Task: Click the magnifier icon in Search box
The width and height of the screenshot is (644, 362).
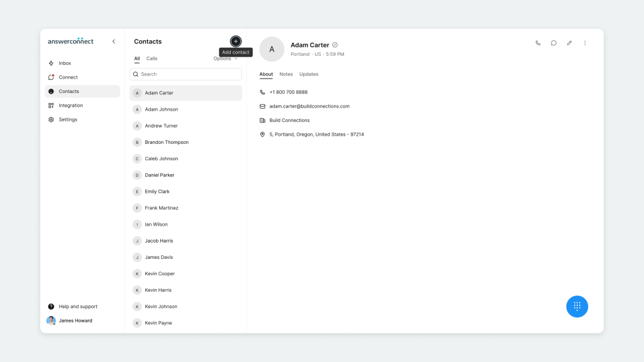Action: [x=136, y=74]
